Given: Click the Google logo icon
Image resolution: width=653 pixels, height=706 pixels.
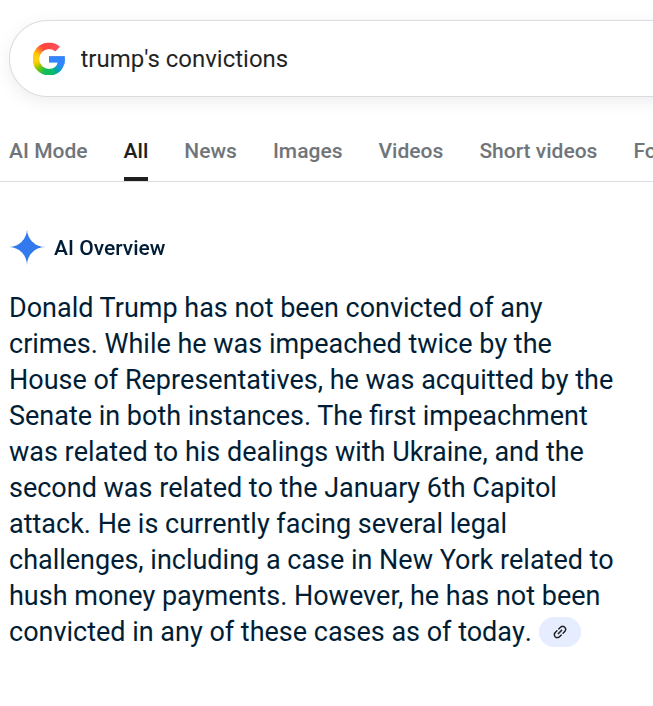Looking at the screenshot, I should tap(48, 60).
